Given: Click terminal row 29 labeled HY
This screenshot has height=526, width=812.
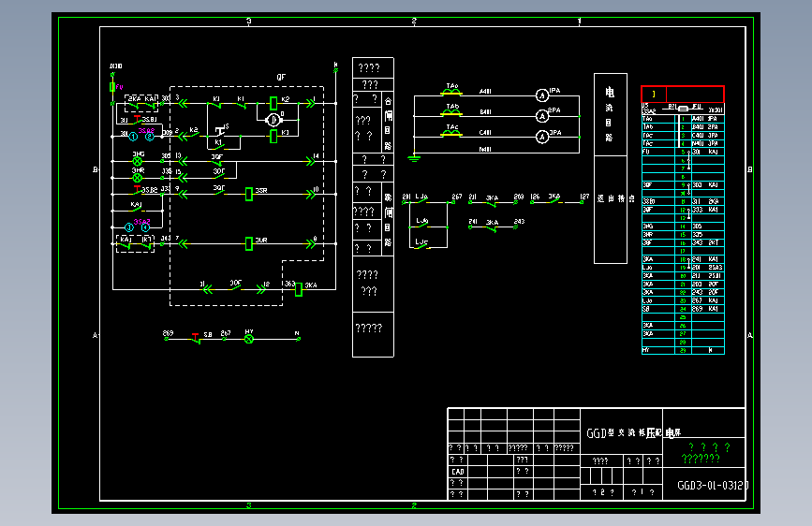Looking at the screenshot, I should [683, 350].
